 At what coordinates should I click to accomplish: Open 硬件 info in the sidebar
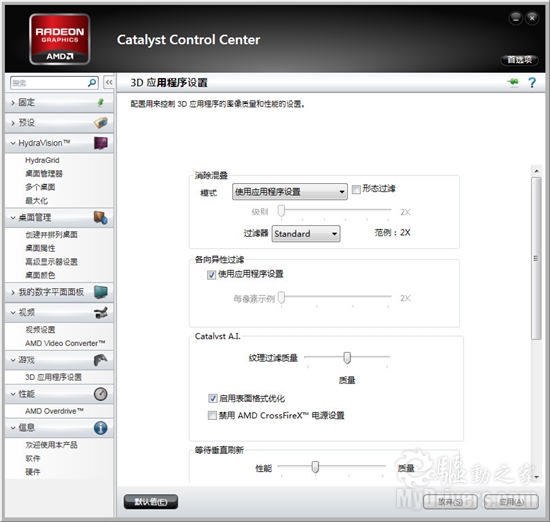click(x=33, y=472)
